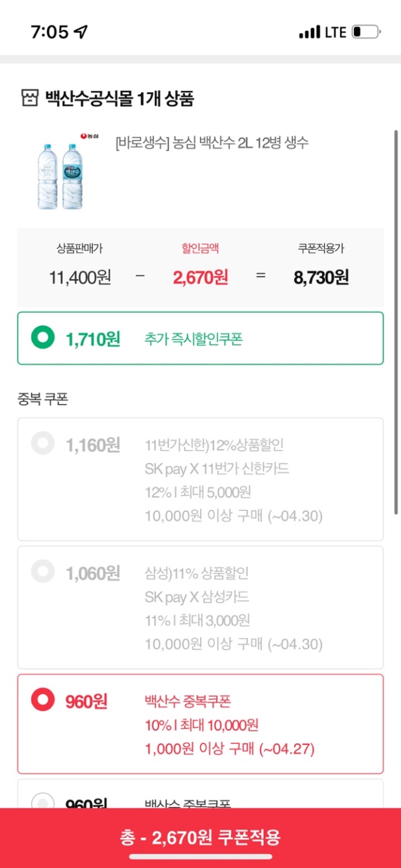
Task: Select the 1,710원 instant discount coupon radio
Action: pyautogui.click(x=43, y=339)
